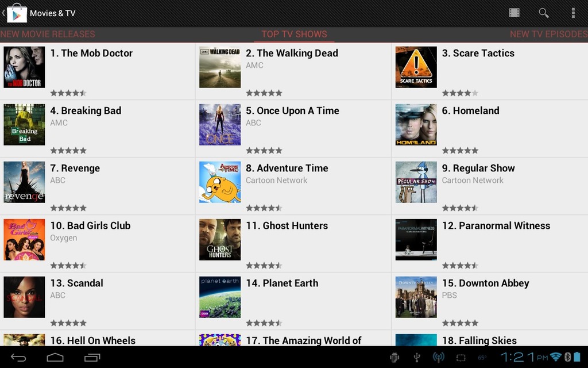Viewport: 588px width, 368px height.
Task: Tap the 1:21 PM clock
Action: pyautogui.click(x=524, y=357)
